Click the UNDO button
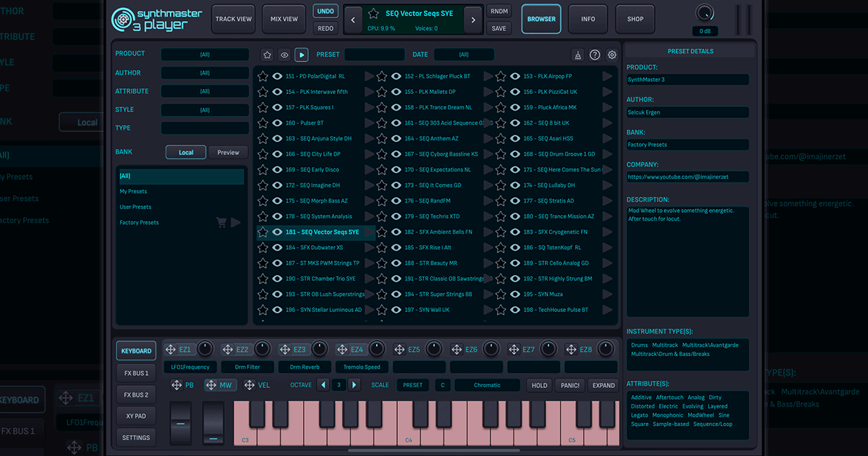This screenshot has width=868, height=456. click(x=325, y=12)
